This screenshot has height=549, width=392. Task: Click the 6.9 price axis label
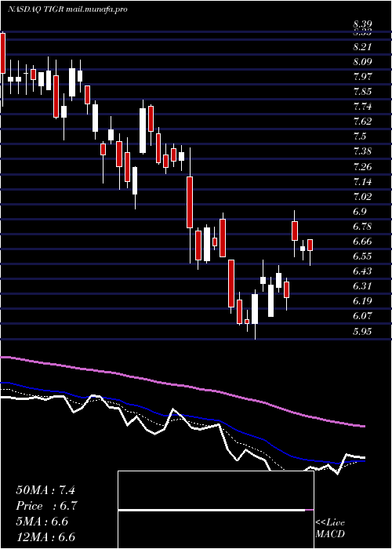coord(360,211)
